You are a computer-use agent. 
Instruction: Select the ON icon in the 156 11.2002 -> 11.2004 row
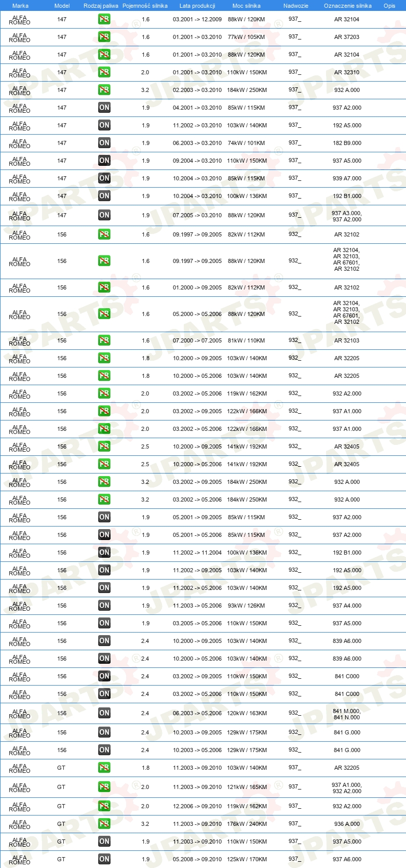(x=104, y=553)
